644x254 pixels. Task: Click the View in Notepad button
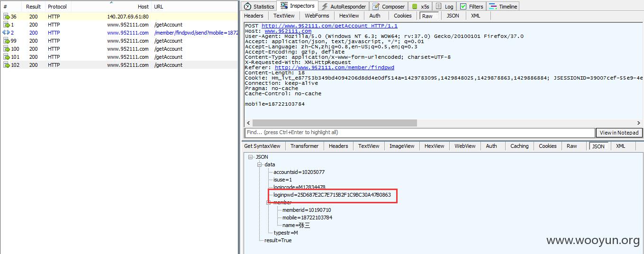(x=619, y=133)
